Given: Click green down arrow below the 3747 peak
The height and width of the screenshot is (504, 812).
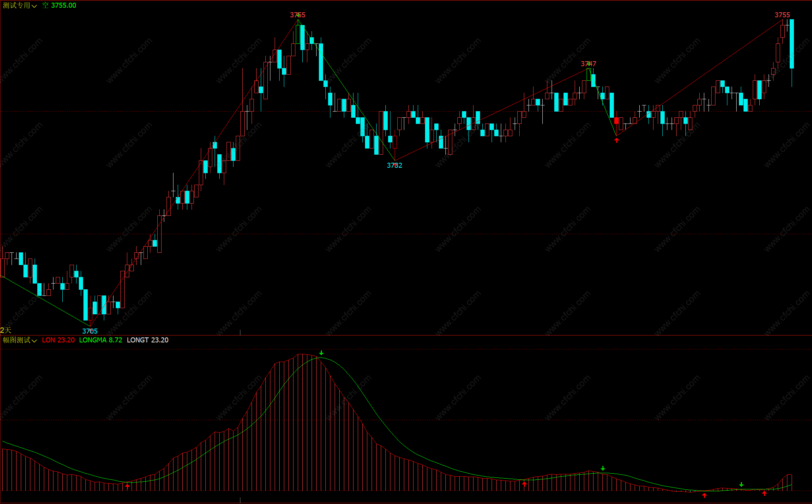Looking at the screenshot, I should pyautogui.click(x=603, y=468).
